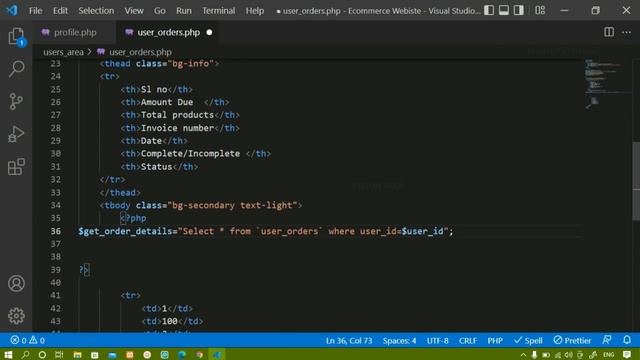Click 'Total products' text on line 27
This screenshot has height=360, width=640.
pyautogui.click(x=177, y=115)
